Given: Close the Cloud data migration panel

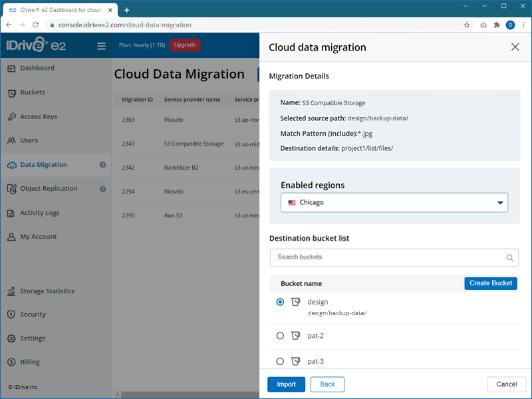Looking at the screenshot, I should click(x=515, y=47).
